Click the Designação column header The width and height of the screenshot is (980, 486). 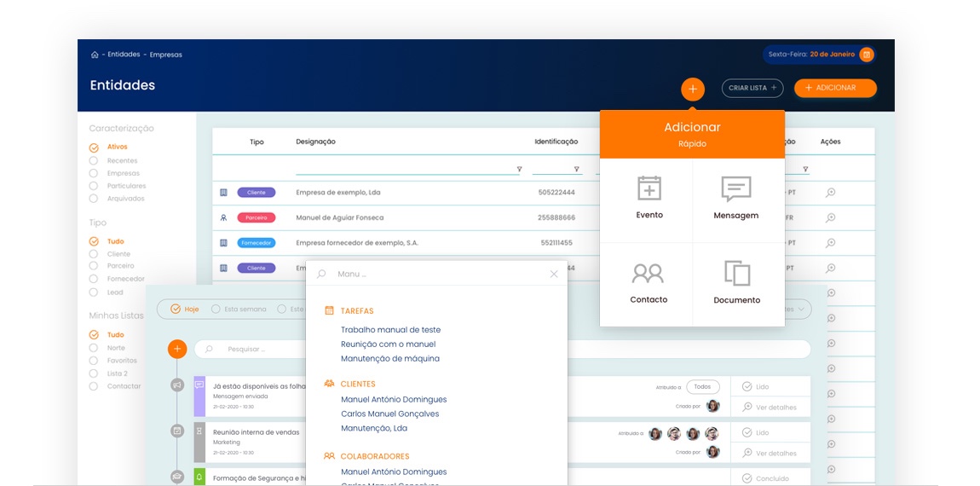[x=315, y=142]
